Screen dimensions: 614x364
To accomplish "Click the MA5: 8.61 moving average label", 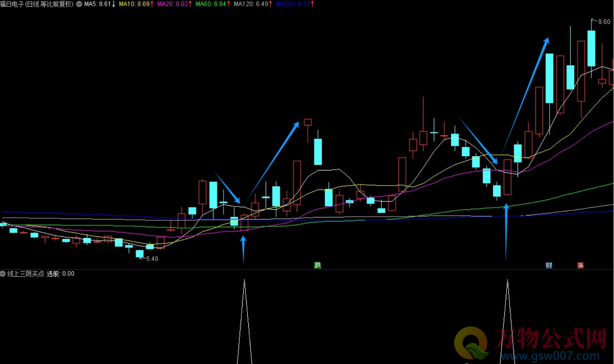I will click(x=100, y=4).
